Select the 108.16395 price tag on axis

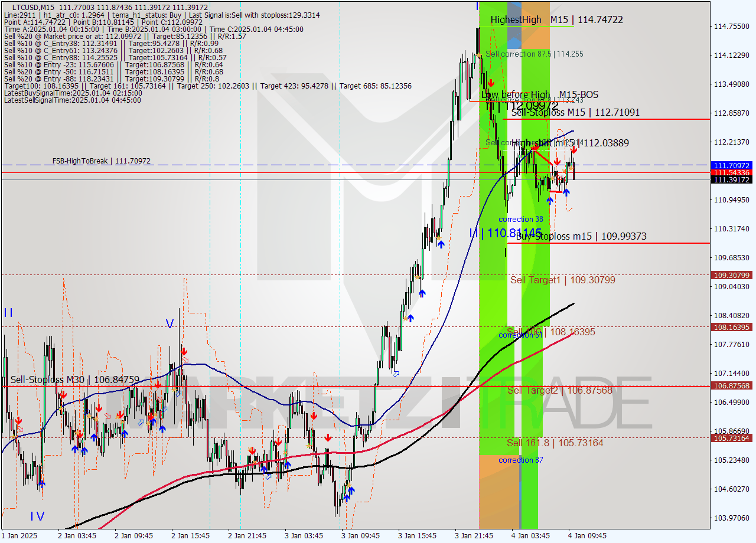pos(732,327)
